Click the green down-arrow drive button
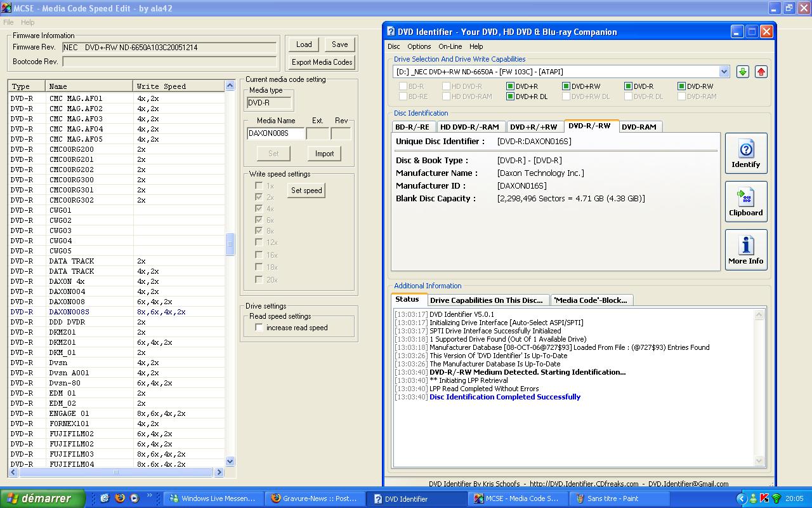 click(x=743, y=72)
